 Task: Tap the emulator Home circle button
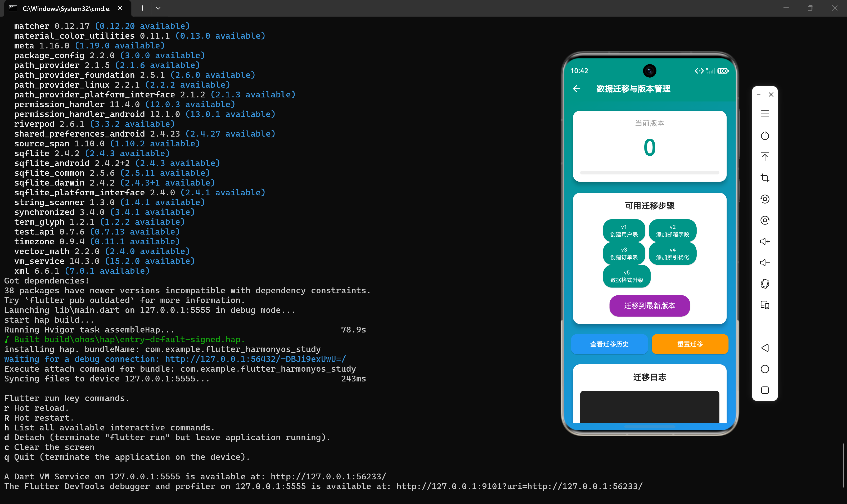(x=765, y=369)
